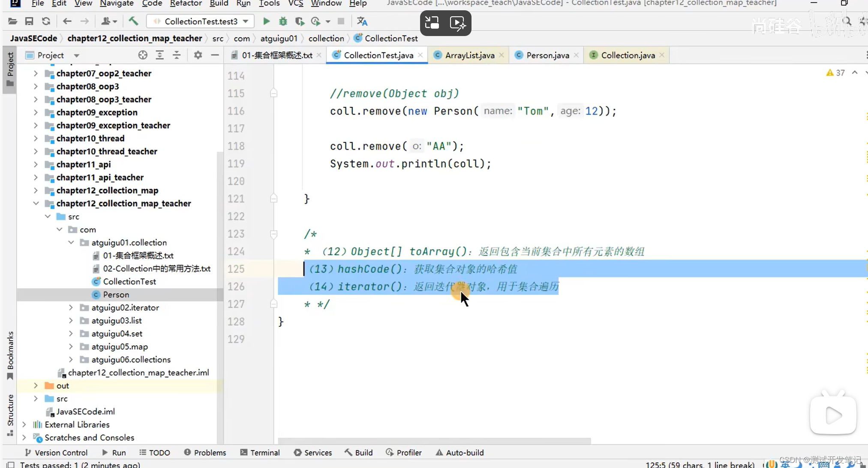This screenshot has height=468, width=868.
Task: Click caret position 125:5 in status bar
Action: pos(699,465)
